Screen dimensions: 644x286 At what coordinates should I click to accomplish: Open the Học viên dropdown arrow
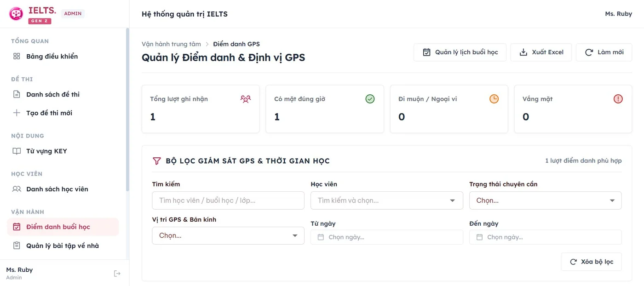pyautogui.click(x=453, y=200)
